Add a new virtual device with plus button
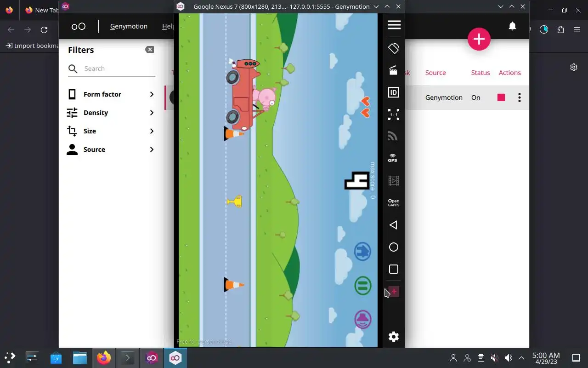The width and height of the screenshot is (588, 368). point(479,39)
